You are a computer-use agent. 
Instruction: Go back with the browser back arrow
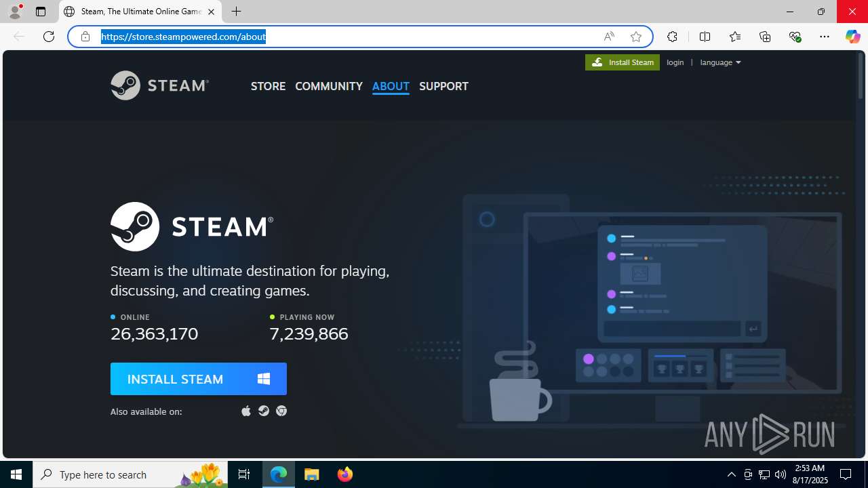19,37
